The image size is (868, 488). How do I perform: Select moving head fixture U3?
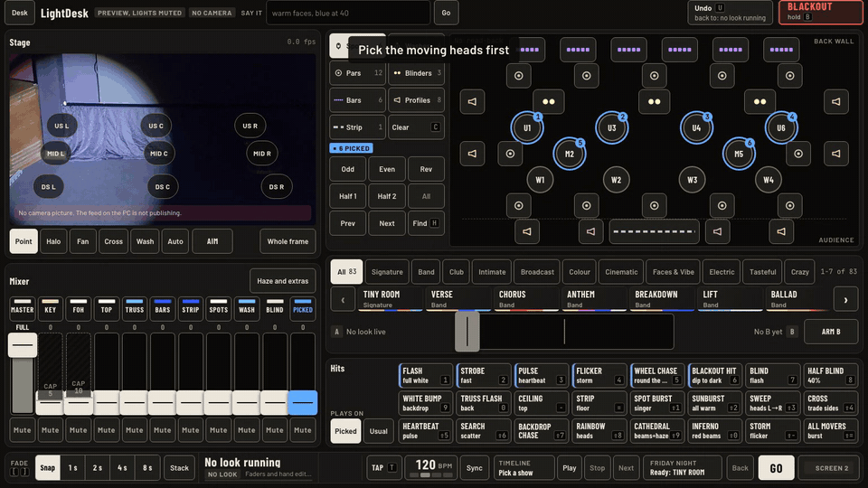click(611, 127)
